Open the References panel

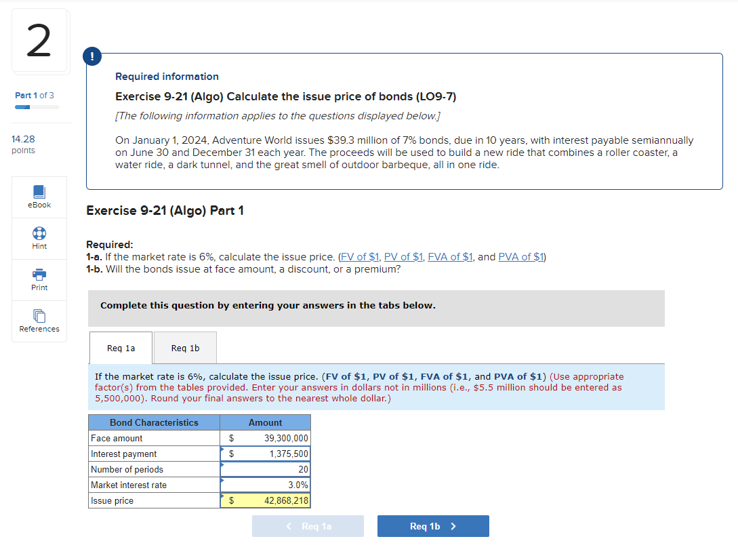(x=39, y=318)
